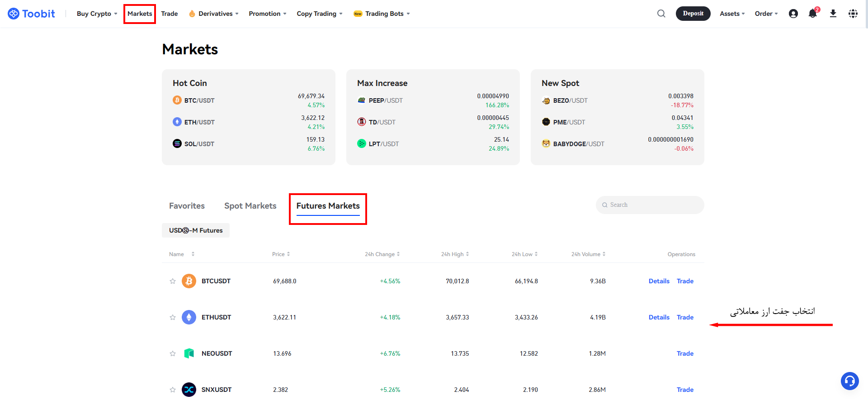Expand the Assets dropdown

[x=732, y=14]
